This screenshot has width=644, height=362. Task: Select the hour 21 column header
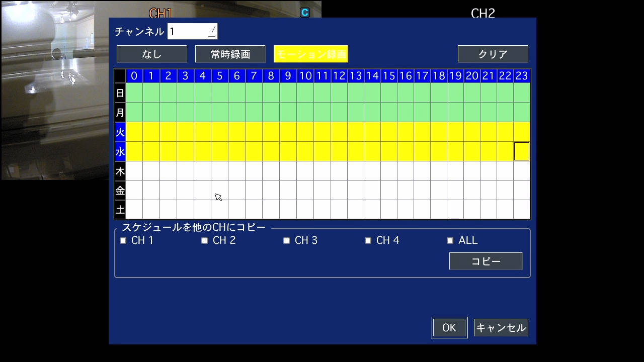(489, 76)
